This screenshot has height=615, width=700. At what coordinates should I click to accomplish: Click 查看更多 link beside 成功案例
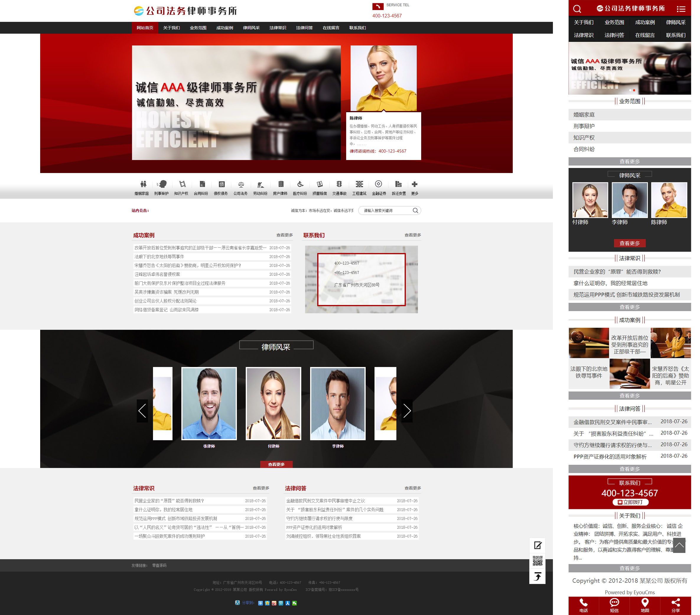(x=284, y=235)
